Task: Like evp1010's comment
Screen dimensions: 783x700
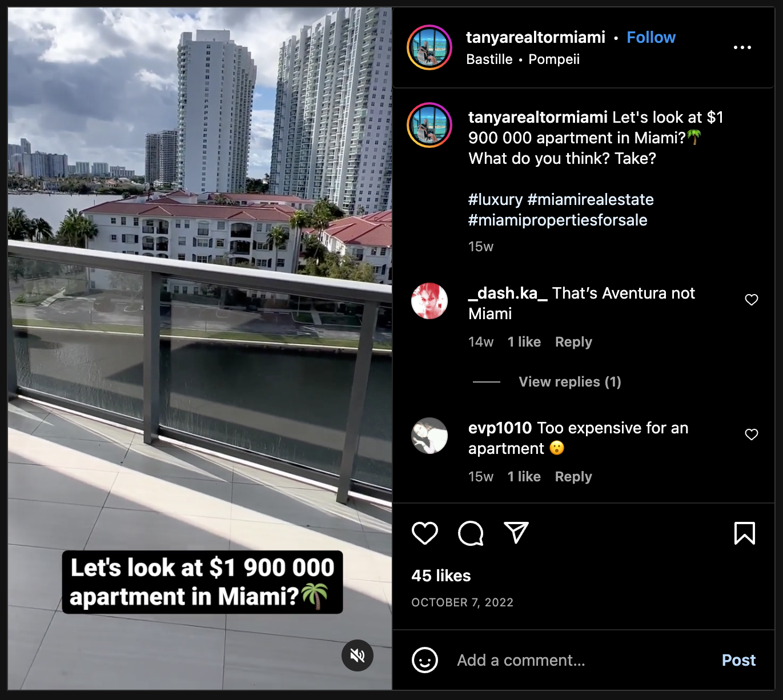Action: (752, 435)
